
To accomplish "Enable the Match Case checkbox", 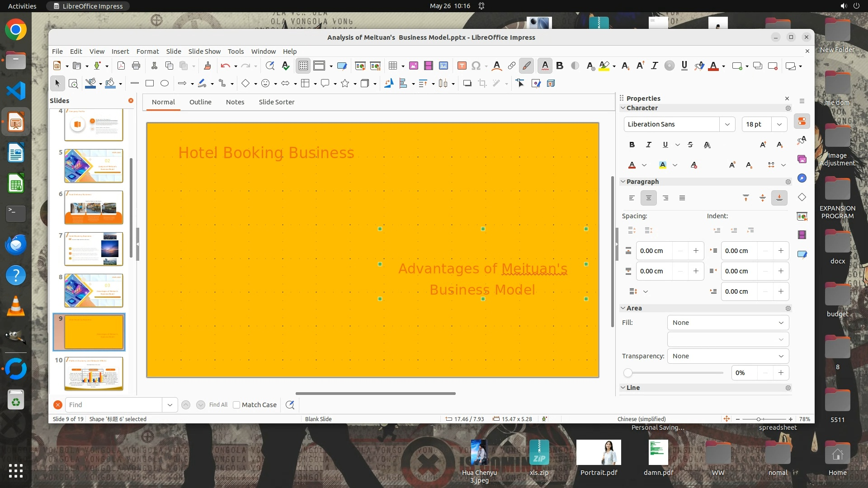I will pyautogui.click(x=236, y=405).
